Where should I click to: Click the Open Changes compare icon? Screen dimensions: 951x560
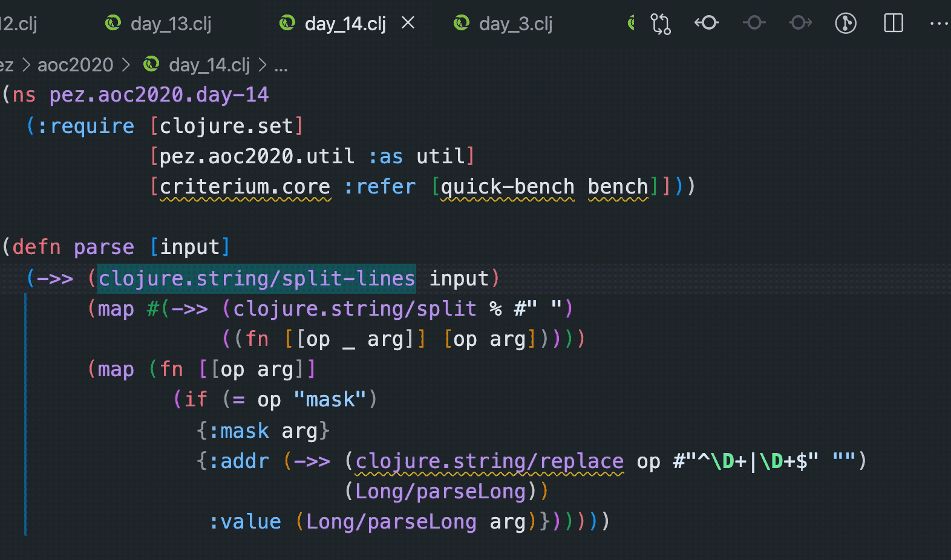point(660,24)
